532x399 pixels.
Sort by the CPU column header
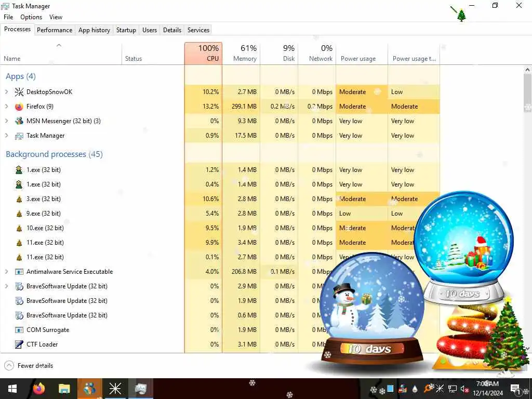click(204, 54)
